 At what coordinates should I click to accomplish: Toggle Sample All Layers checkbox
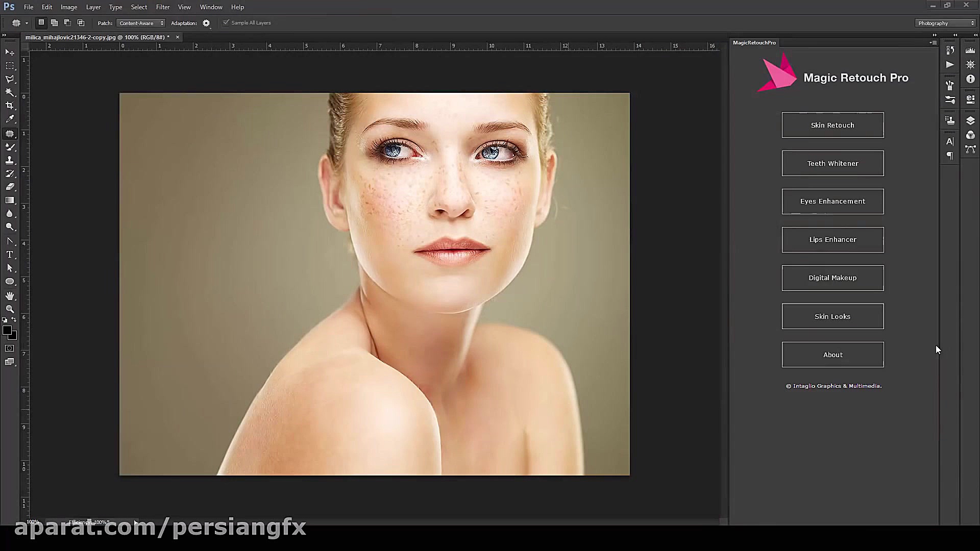226,22
